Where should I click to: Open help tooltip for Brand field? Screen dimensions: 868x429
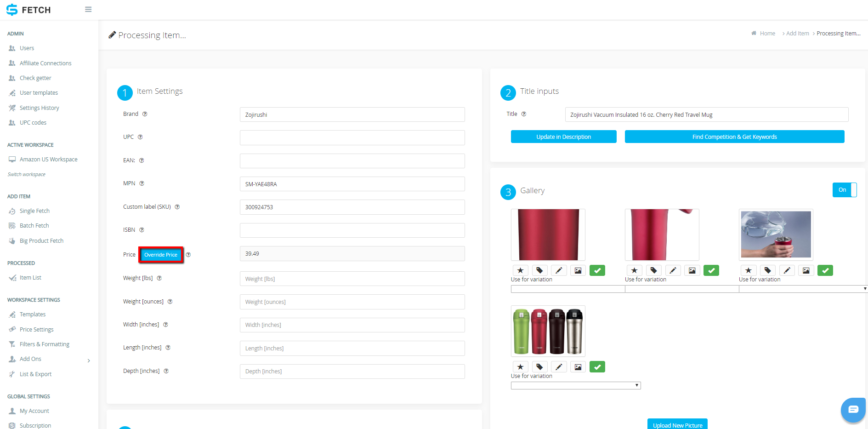[x=145, y=114]
